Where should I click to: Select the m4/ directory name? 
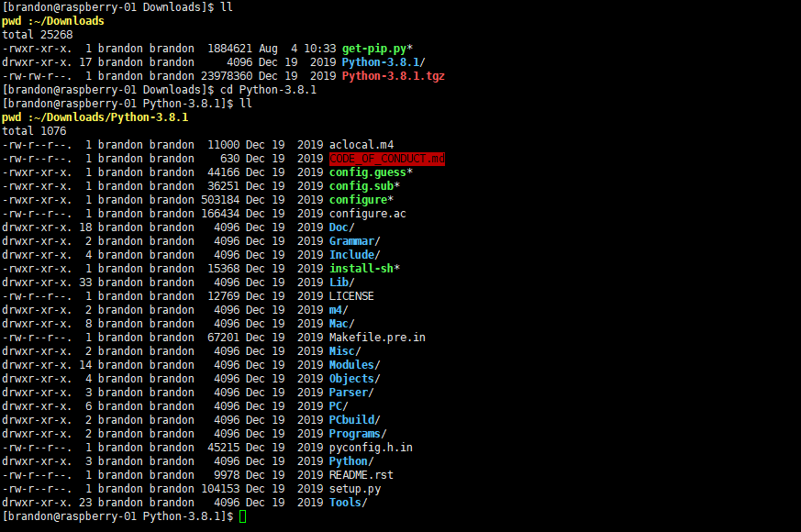339,310
